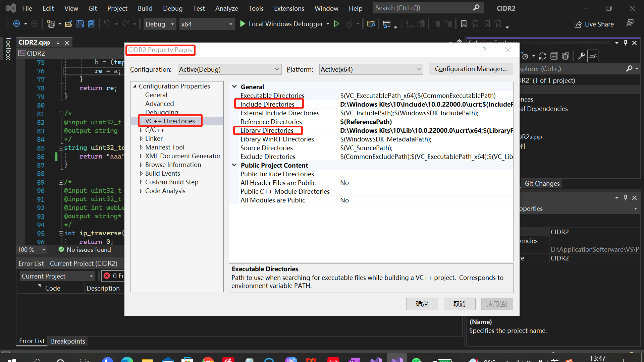
Task: Select Advanced in the property tree
Action: [x=159, y=104]
